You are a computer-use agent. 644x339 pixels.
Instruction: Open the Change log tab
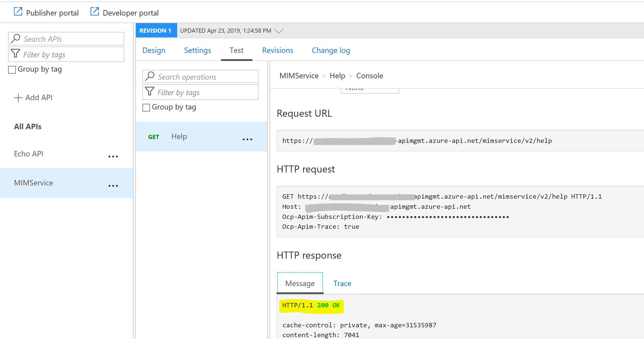pos(331,50)
